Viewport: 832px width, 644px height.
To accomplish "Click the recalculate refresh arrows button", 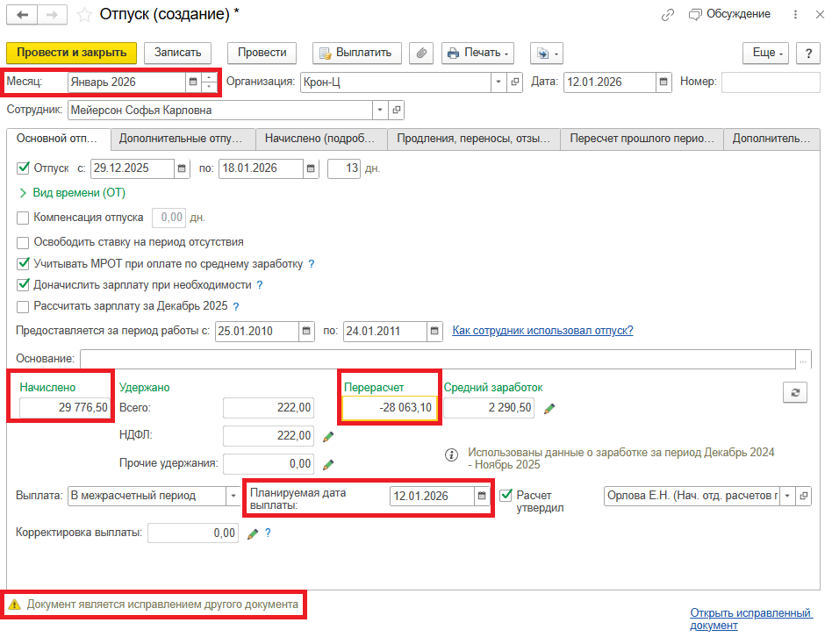I will 794,392.
